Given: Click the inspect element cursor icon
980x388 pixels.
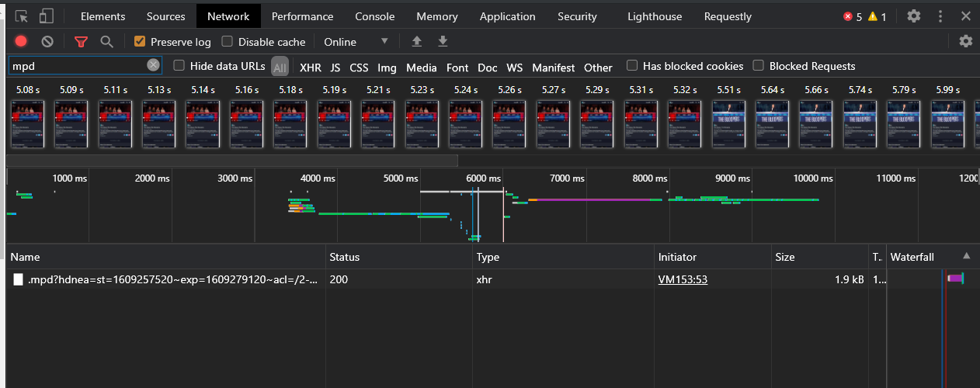Looking at the screenshot, I should pyautogui.click(x=21, y=16).
